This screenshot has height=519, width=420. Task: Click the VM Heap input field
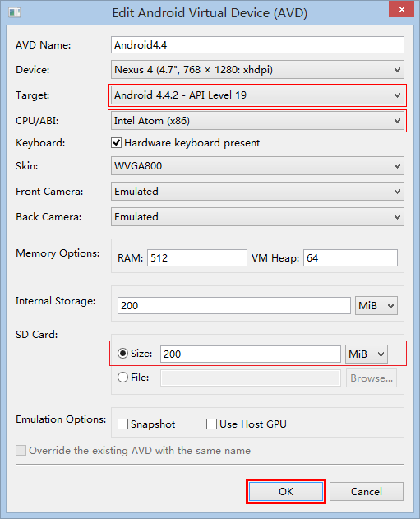click(351, 257)
